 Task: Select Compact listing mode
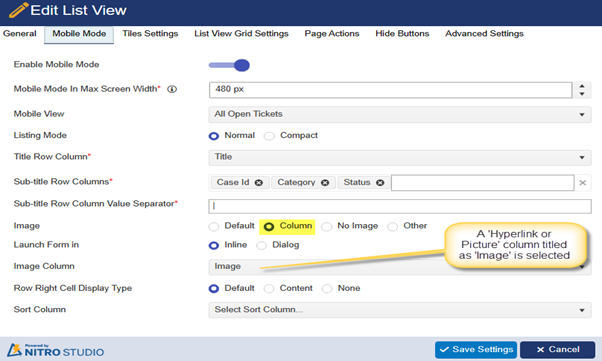(x=270, y=136)
